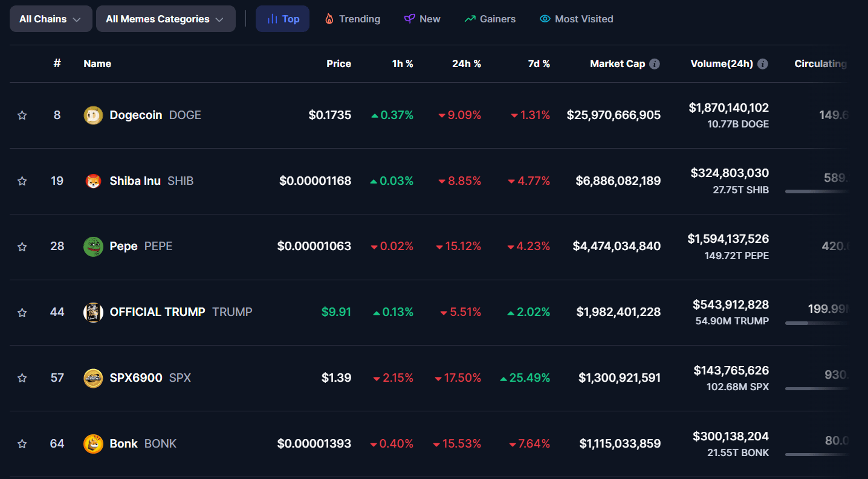Toggle the SPX6900 watchlist star

coord(22,378)
